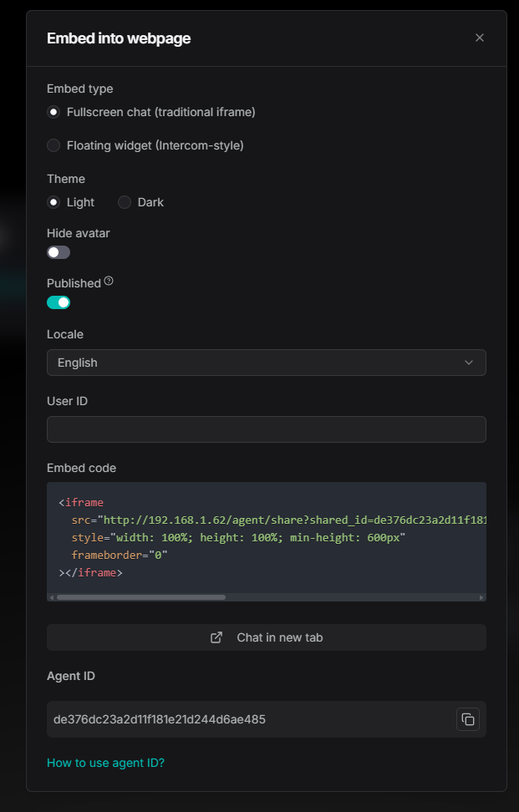
Task: Select the Light theme
Action: click(x=53, y=202)
